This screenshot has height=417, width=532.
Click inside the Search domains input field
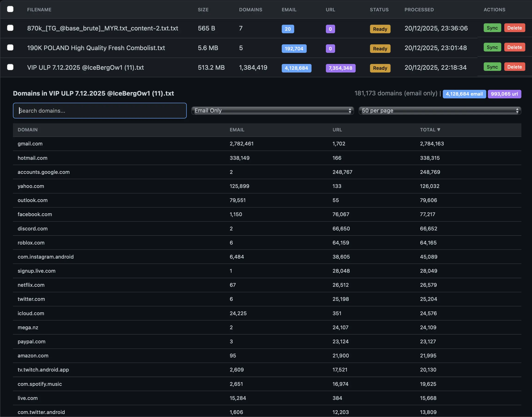coord(99,111)
